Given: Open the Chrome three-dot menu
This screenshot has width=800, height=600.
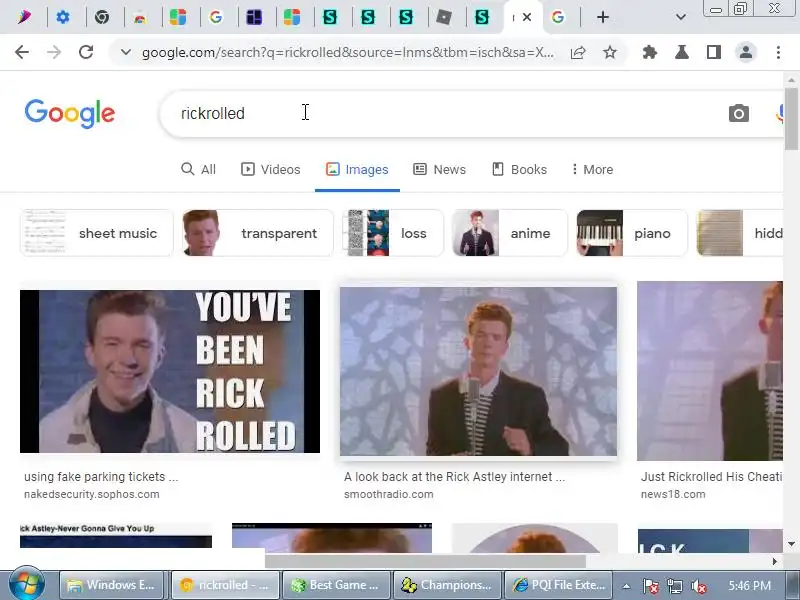Looking at the screenshot, I should (778, 52).
